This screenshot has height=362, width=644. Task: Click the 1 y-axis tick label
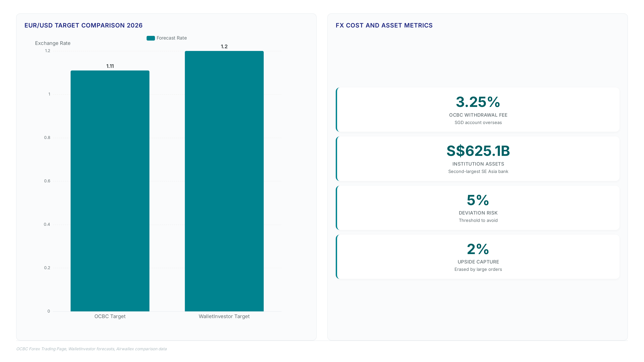[x=49, y=94]
